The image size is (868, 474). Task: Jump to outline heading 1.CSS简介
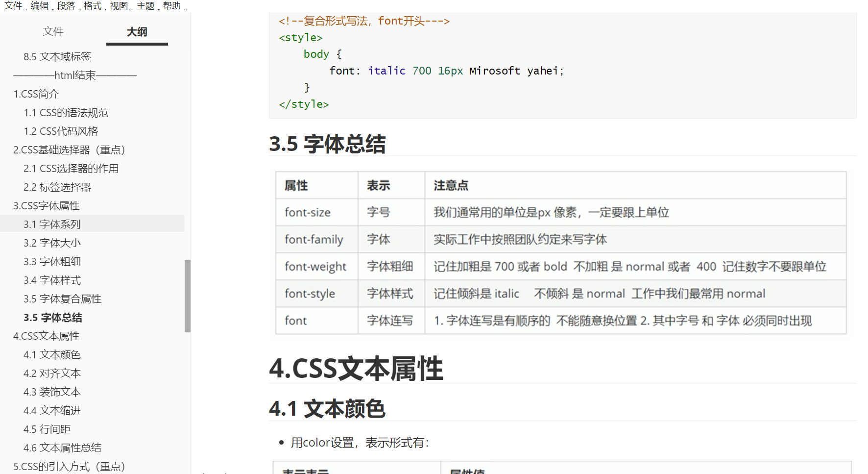36,94
